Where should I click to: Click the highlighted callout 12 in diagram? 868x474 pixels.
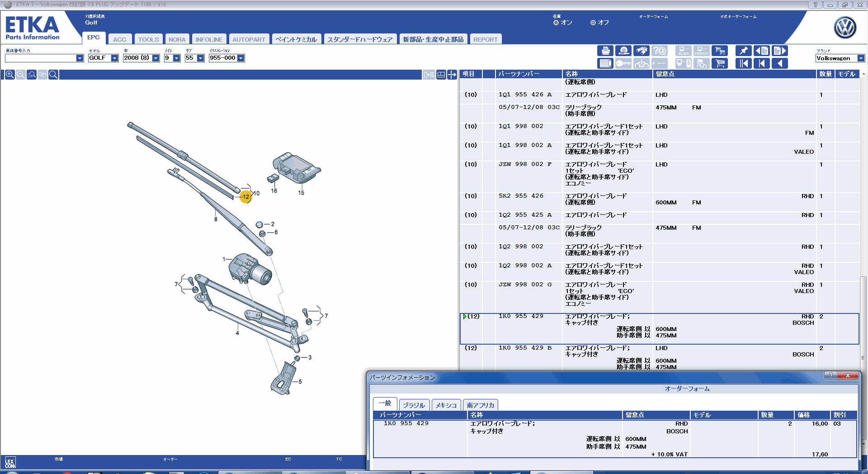pyautogui.click(x=245, y=197)
